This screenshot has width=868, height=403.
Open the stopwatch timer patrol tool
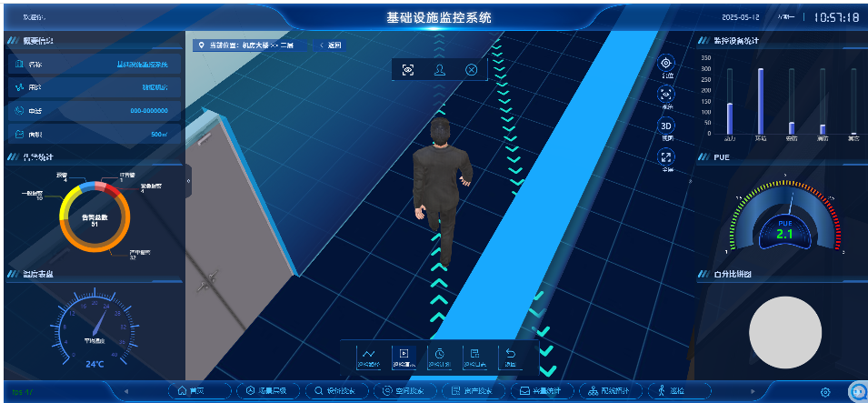[440, 358]
